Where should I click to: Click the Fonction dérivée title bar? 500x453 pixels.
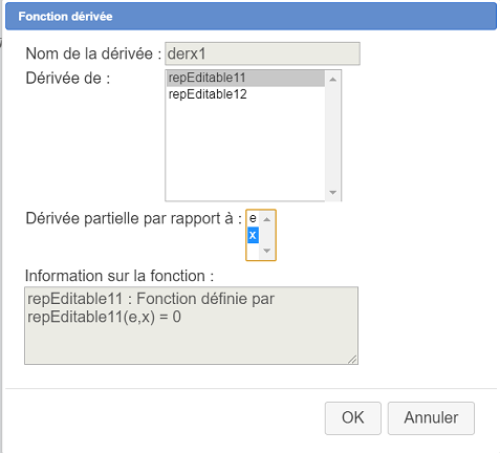pyautogui.click(x=251, y=16)
